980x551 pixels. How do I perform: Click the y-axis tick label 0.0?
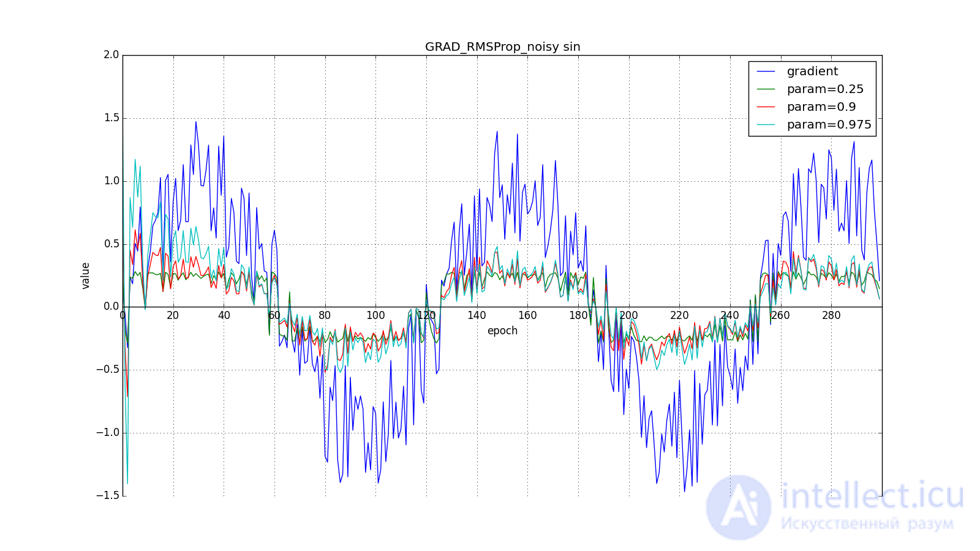coord(111,307)
